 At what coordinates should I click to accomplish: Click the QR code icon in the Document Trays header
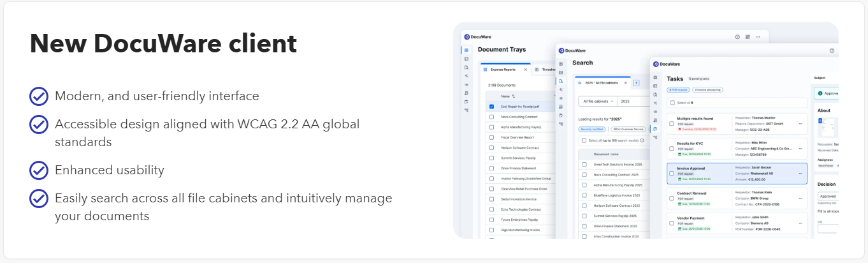coord(748,37)
